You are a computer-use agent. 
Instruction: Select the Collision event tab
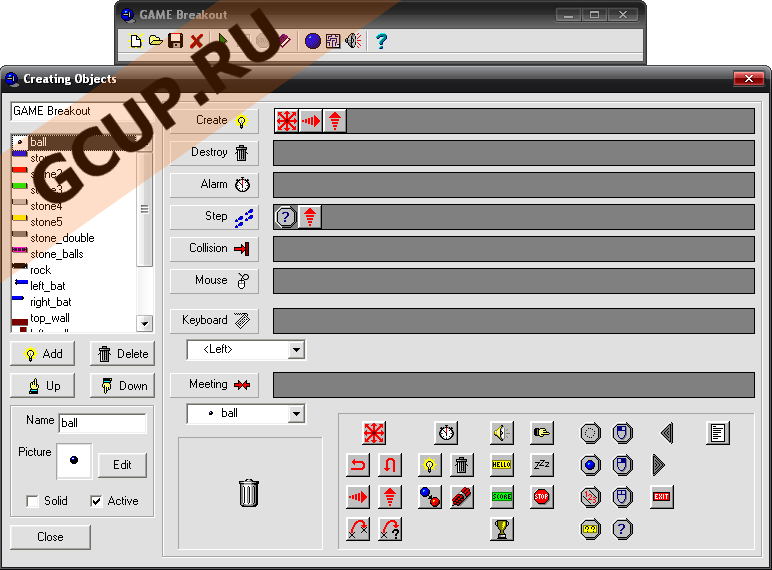pos(214,249)
